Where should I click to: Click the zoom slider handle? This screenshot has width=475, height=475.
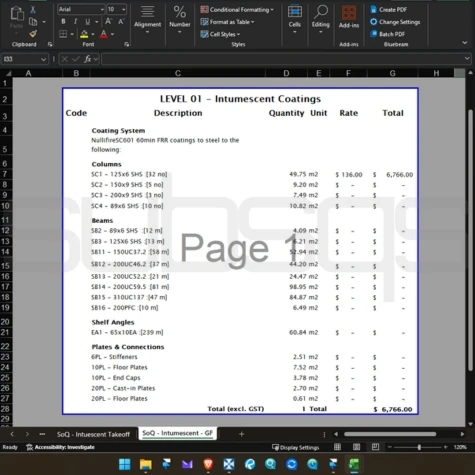pos(419,447)
